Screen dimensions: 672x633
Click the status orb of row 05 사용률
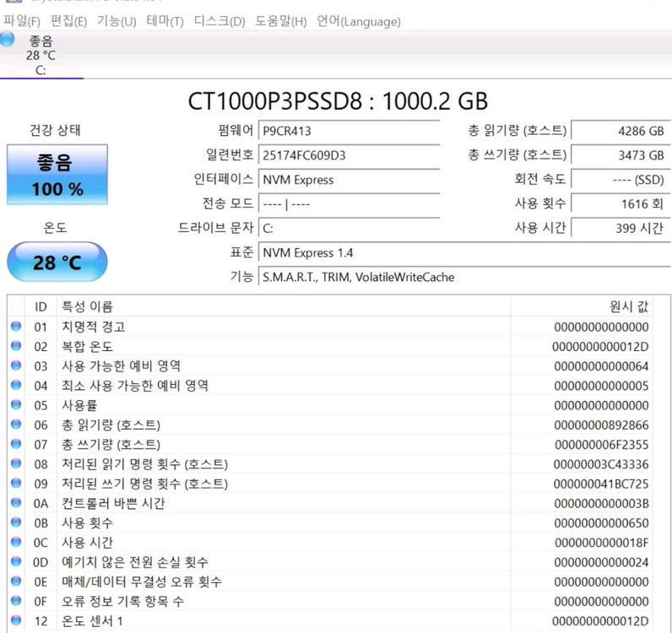tap(16, 404)
